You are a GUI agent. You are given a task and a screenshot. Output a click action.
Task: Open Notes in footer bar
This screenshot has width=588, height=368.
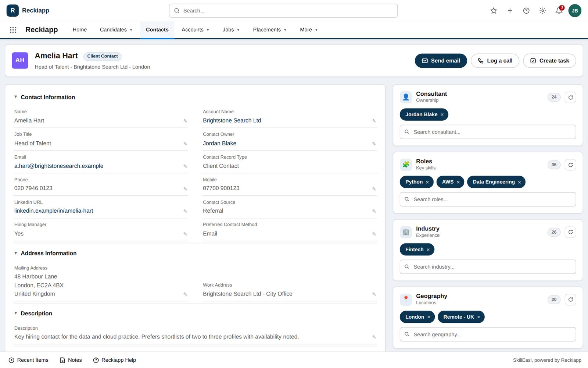pos(71,360)
